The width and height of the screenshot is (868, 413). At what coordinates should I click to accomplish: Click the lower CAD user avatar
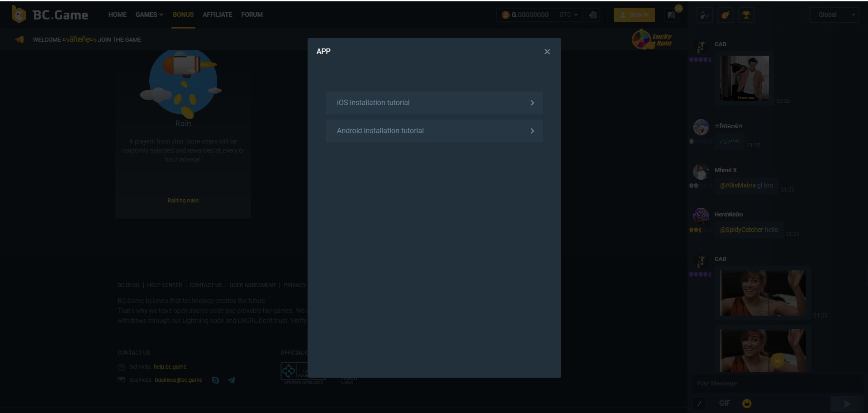[x=701, y=260]
